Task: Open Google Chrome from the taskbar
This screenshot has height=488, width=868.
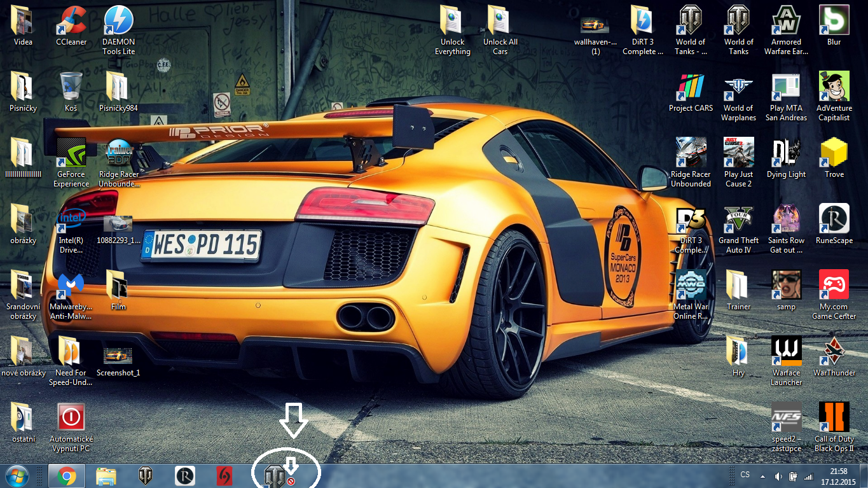Action: coord(66,476)
